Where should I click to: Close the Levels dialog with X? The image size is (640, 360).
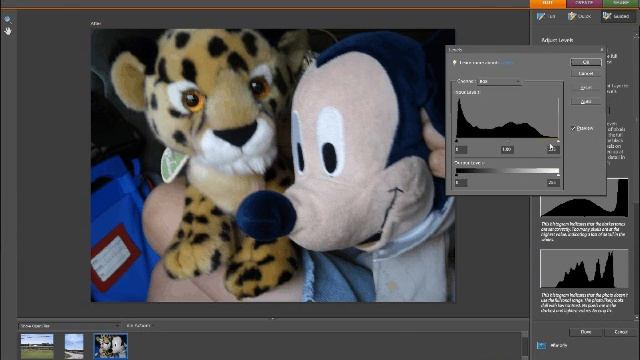click(x=602, y=50)
